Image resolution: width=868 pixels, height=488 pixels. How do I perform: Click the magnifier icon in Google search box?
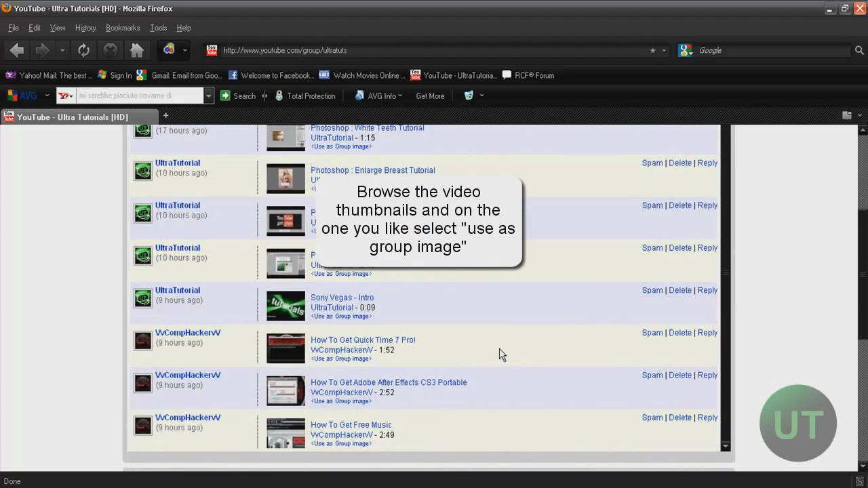pos(859,50)
